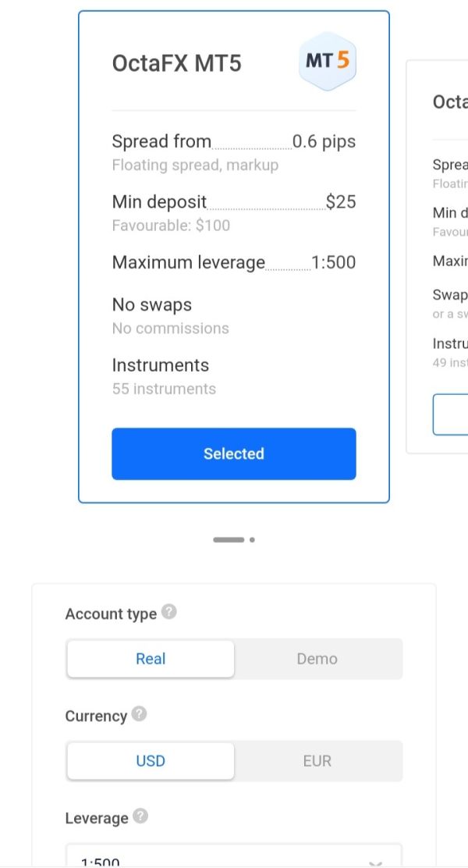Click the Spread from 0.6 pips row
Image resolution: width=468 pixels, height=868 pixels.
[233, 142]
